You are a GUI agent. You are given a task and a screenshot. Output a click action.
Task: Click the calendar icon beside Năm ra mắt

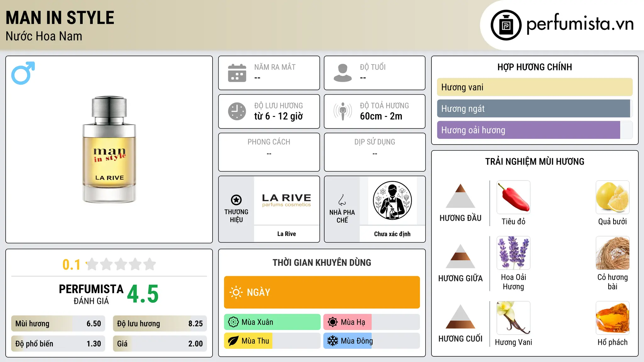[x=237, y=73]
